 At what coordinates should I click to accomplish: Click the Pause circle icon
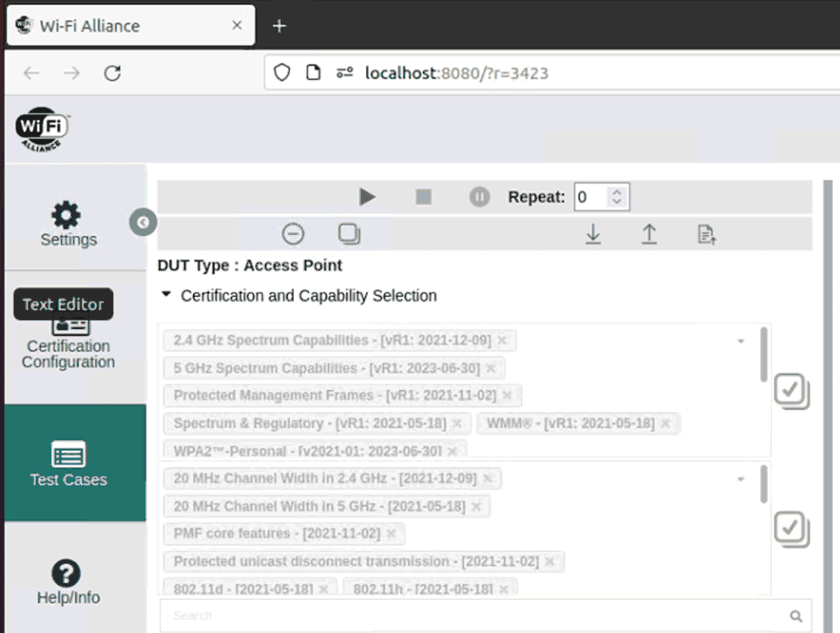(479, 197)
